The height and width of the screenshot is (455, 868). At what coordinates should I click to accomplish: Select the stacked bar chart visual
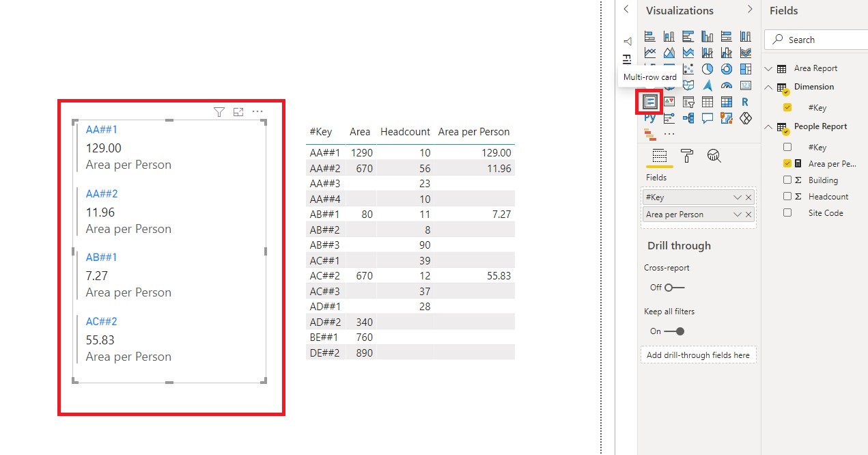[x=650, y=36]
